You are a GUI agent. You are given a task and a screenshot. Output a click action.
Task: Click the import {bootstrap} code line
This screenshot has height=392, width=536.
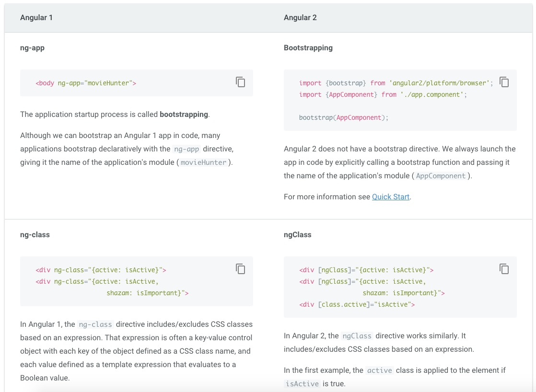coord(396,83)
